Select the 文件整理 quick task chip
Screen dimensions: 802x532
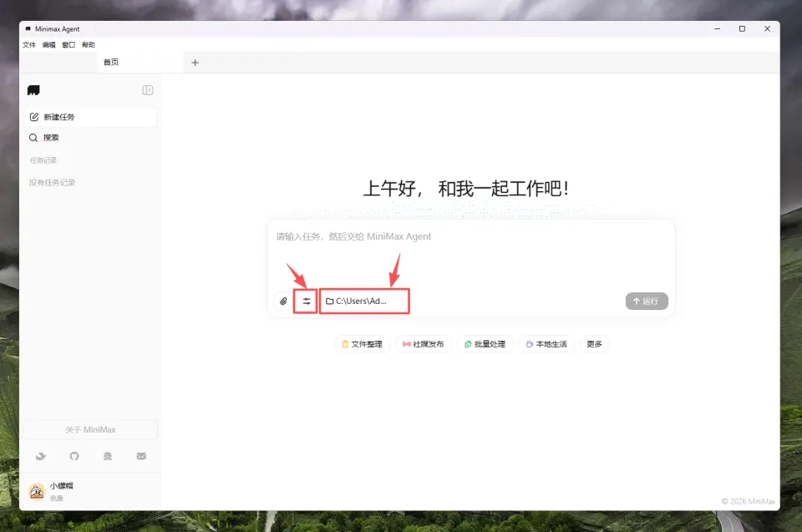[x=362, y=344]
